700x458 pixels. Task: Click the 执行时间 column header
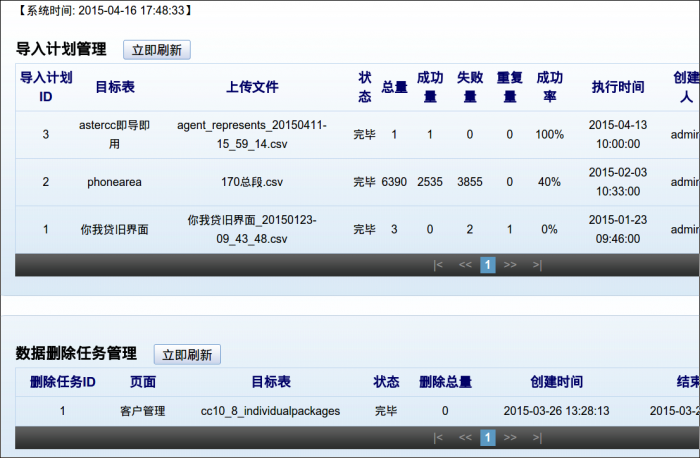coord(617,87)
